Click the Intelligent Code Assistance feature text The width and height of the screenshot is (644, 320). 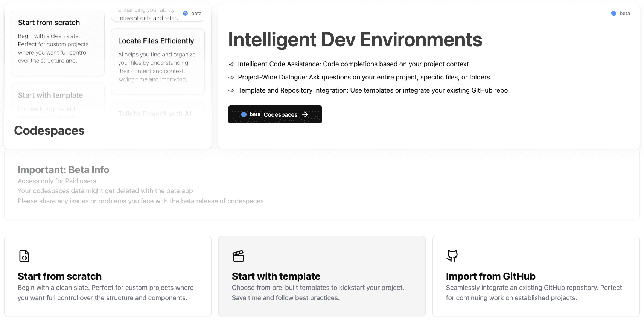point(354,64)
